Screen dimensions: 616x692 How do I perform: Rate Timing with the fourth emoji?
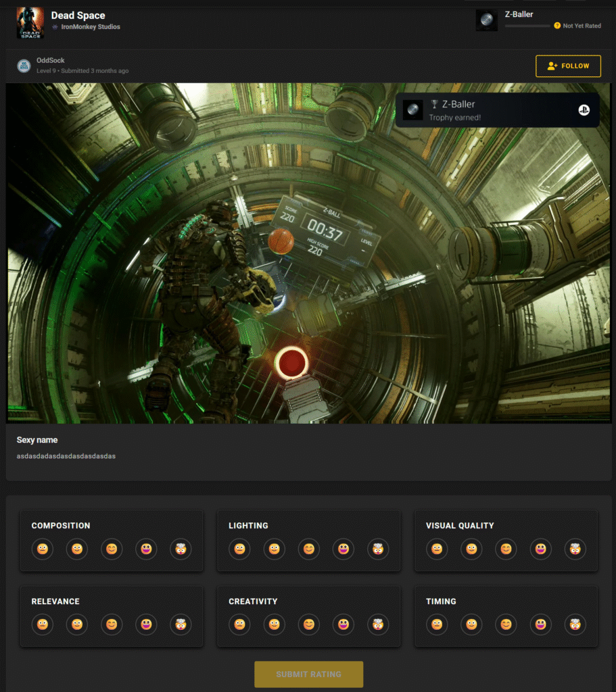[x=540, y=624]
